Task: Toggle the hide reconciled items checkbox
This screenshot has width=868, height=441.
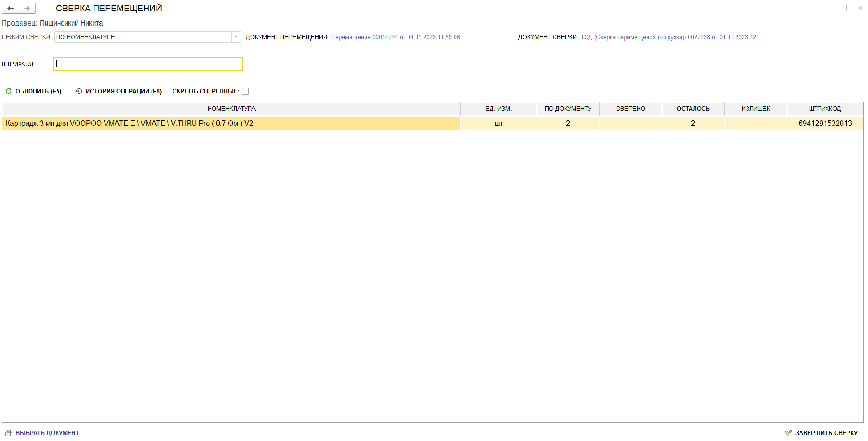Action: tap(245, 91)
